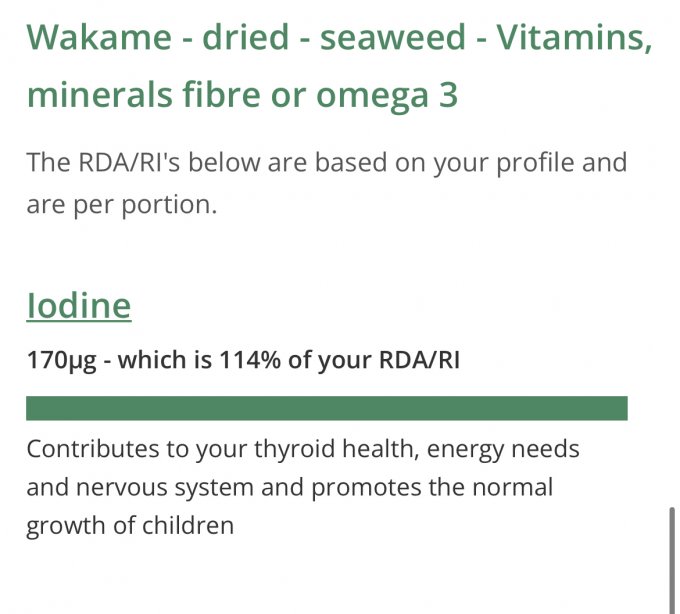The width and height of the screenshot is (680, 614).
Task: Open the Iodine nutrient link
Action: [78, 305]
